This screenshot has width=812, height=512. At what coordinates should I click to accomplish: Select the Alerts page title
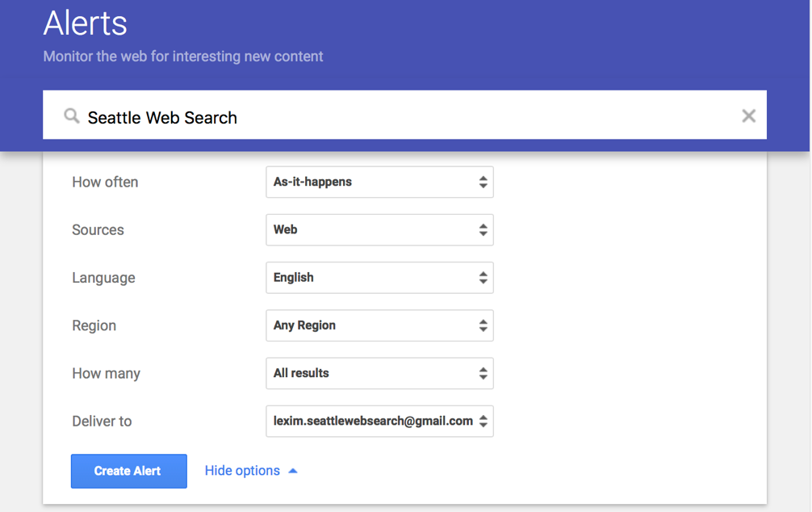pos(85,23)
